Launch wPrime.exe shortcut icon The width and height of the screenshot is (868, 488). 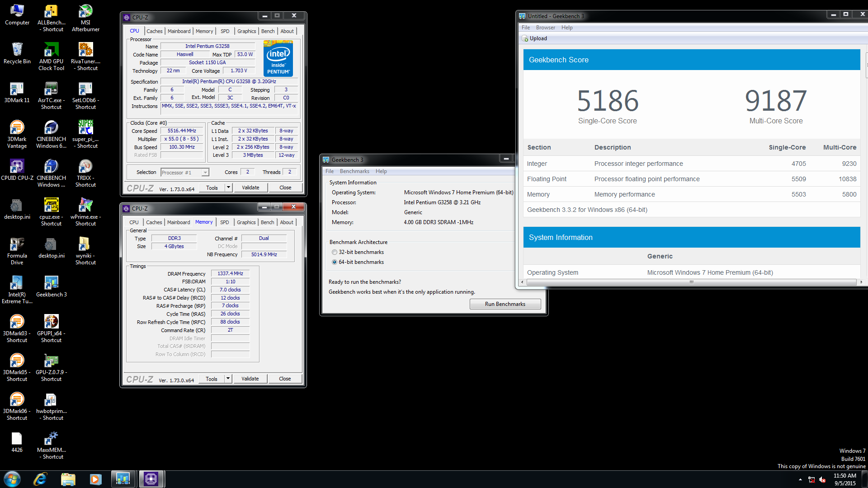[x=85, y=212]
